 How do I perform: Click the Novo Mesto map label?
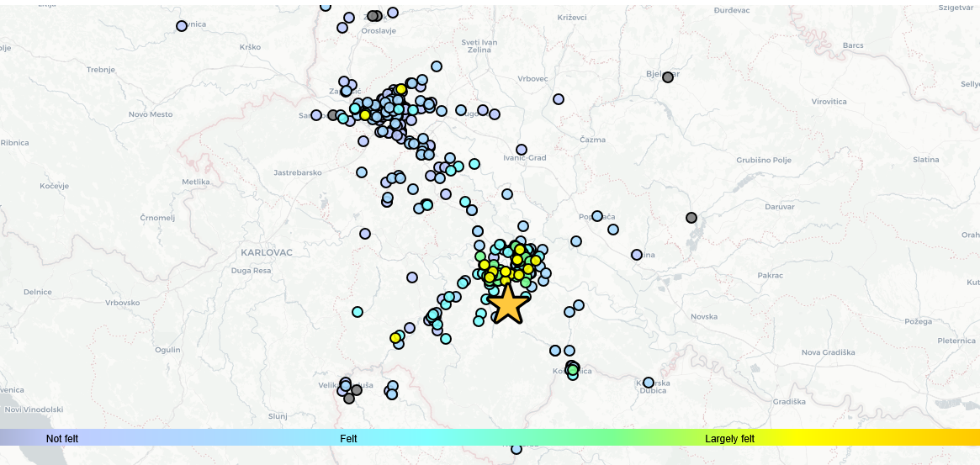click(150, 114)
